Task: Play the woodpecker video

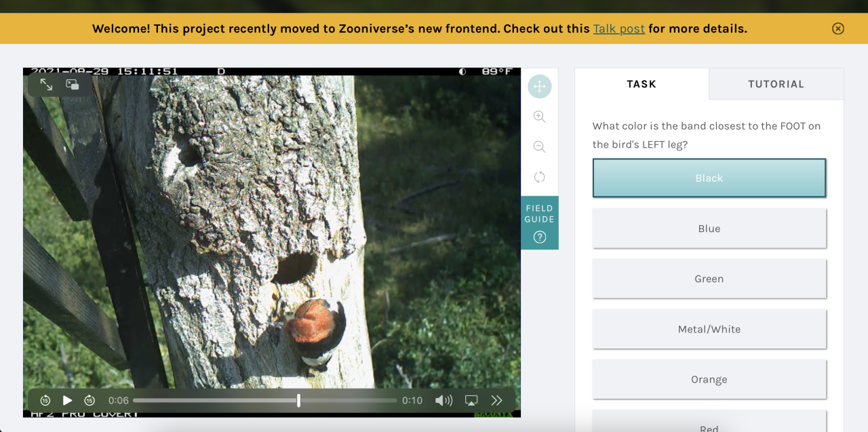Action: point(67,400)
